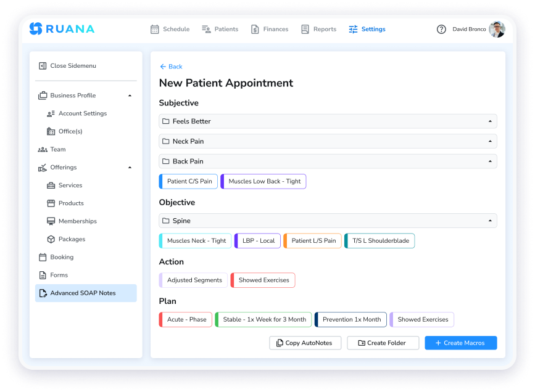This screenshot has width=535, height=392.
Task: Click the Back link
Action: click(170, 67)
